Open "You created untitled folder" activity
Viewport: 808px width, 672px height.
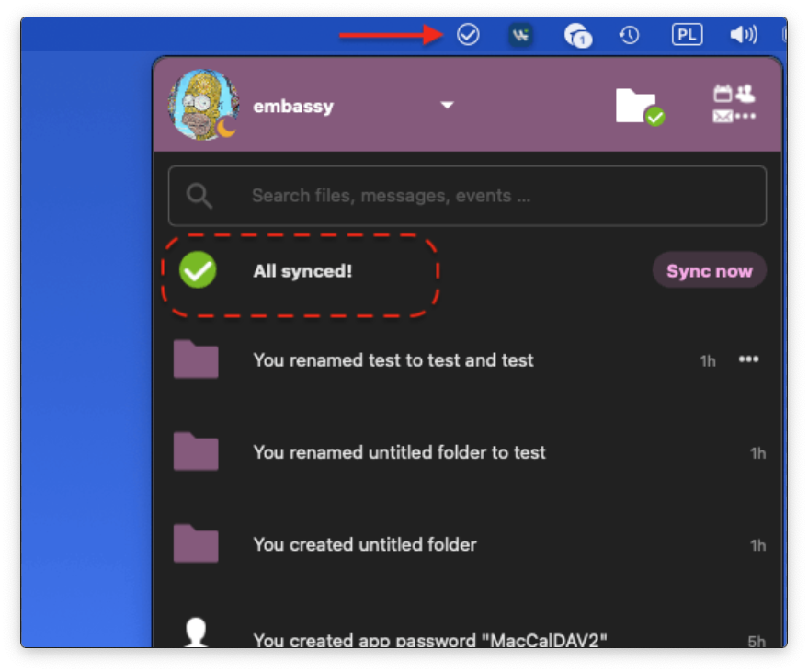pos(365,544)
